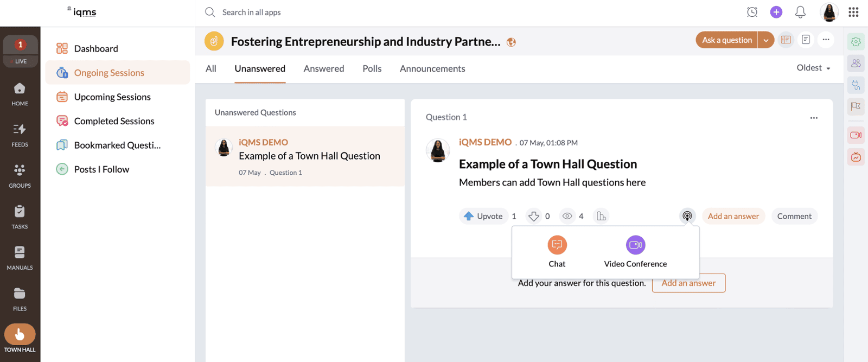868x362 pixels.
Task: Click the downvote arrow icon
Action: pos(534,217)
